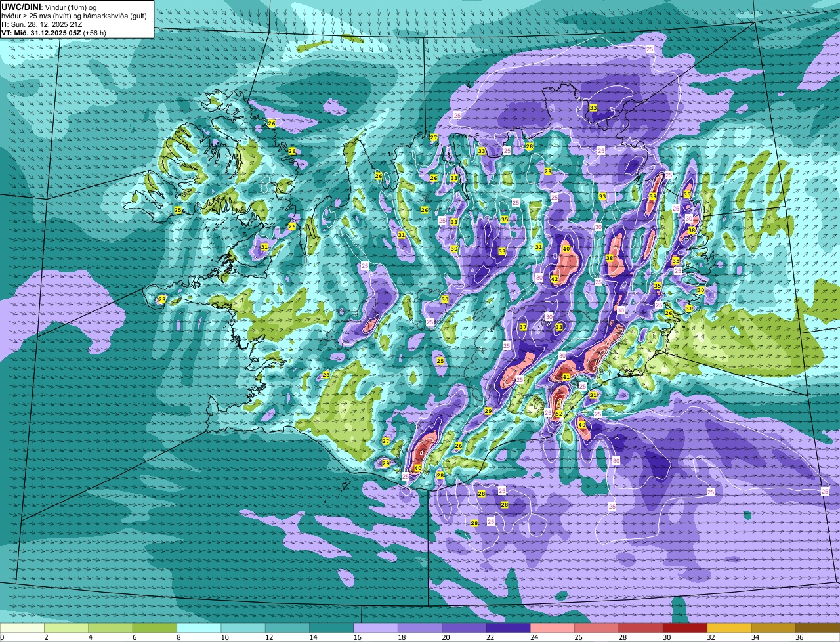The height and width of the screenshot is (642, 840).
Task: Click the dark indigo 22–24 m/s legend swatch
Action: tap(508, 628)
